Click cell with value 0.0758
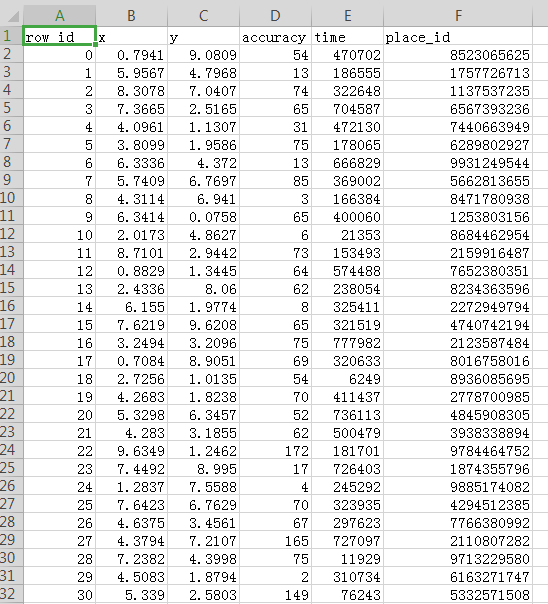Viewport: 548px width, 604px height. pos(203,216)
